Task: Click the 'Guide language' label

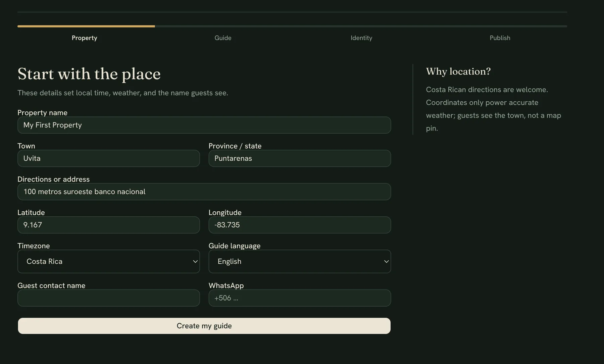Action: (x=235, y=246)
